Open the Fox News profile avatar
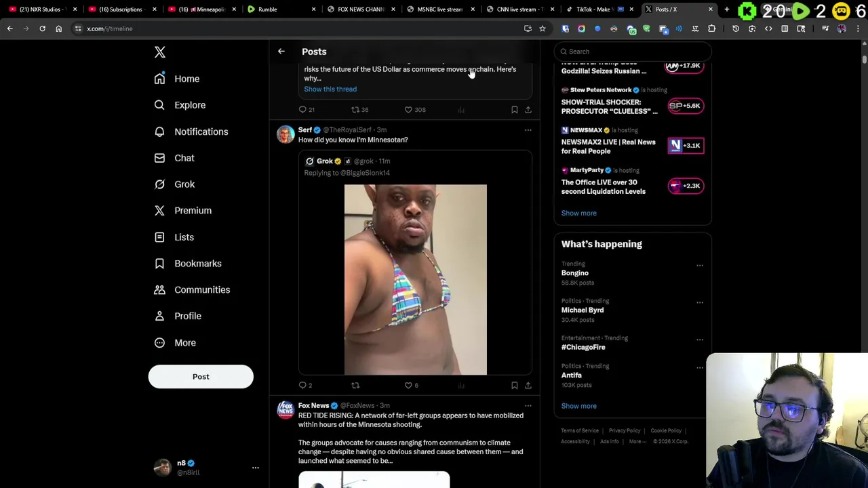 click(x=285, y=410)
